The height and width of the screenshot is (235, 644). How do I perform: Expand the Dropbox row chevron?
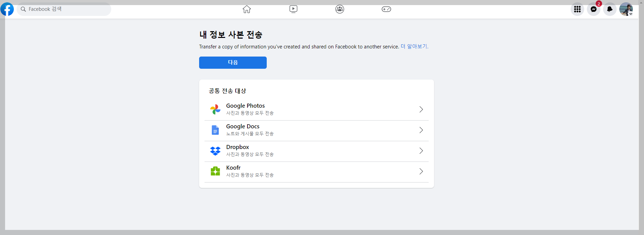point(421,151)
